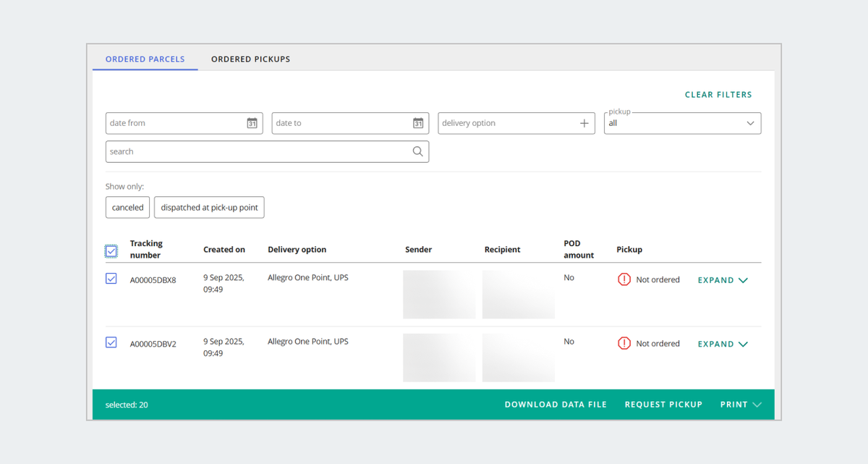The height and width of the screenshot is (464, 868).
Task: Click into the search input field
Action: pyautogui.click(x=257, y=151)
